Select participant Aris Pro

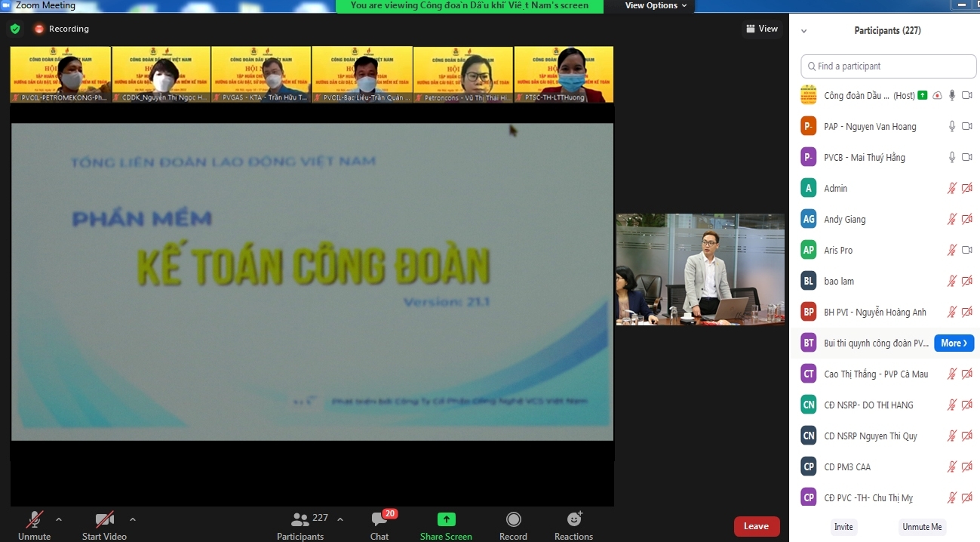884,251
